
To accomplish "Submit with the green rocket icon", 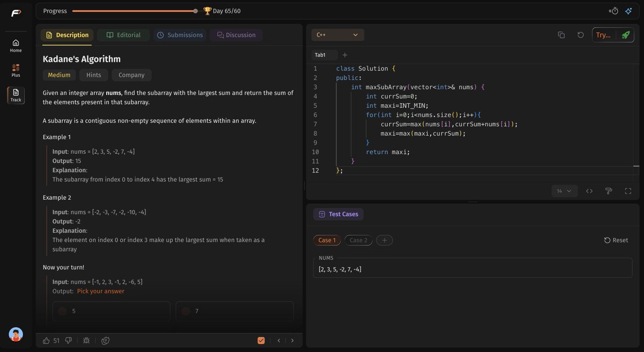I will [x=625, y=35].
